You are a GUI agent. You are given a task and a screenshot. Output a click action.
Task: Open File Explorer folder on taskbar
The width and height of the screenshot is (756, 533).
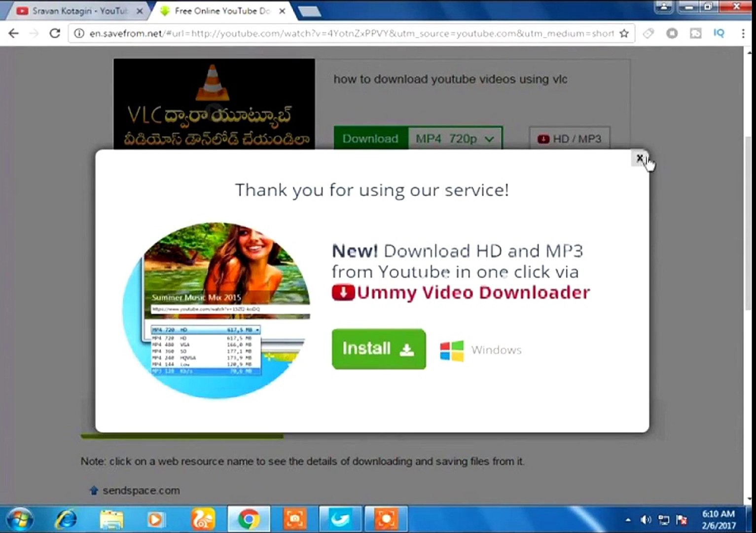111,520
